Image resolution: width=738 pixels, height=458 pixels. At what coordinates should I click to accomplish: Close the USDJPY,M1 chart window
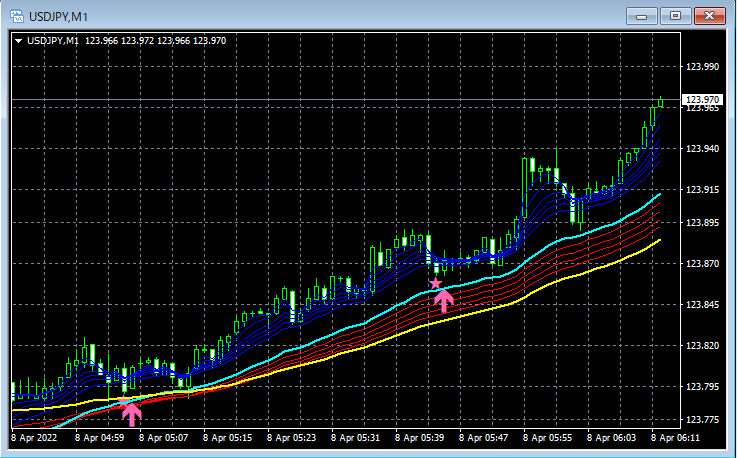point(710,16)
